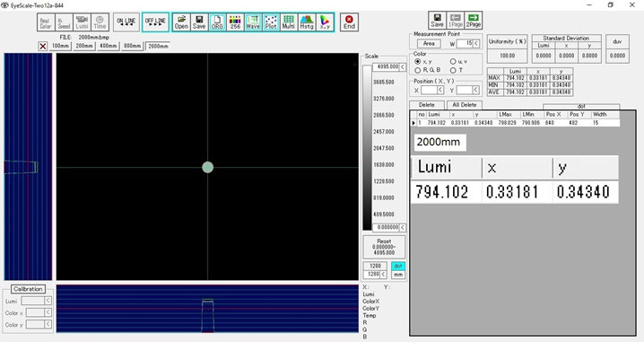Click the Calibration button
The image size is (644, 342).
[x=28, y=289]
